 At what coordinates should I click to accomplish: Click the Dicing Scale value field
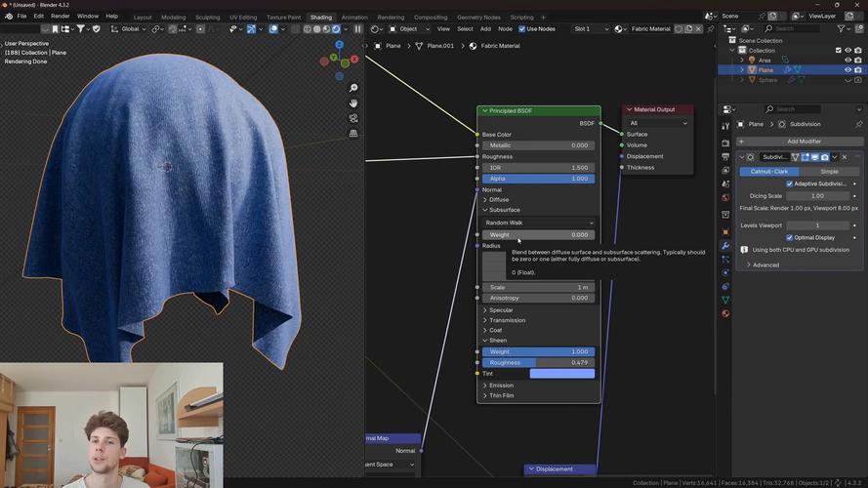tap(817, 196)
